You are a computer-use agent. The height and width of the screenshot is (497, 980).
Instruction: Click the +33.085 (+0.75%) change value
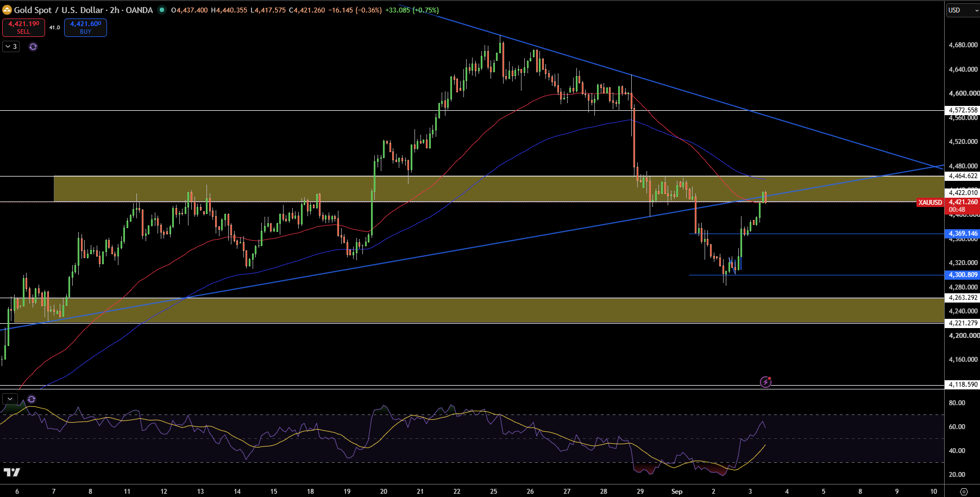pyautogui.click(x=412, y=10)
